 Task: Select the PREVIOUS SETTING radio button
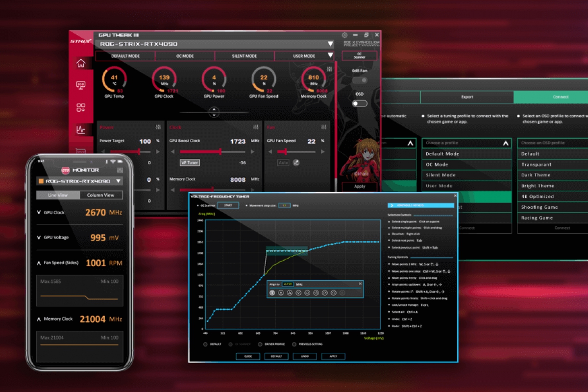(294, 344)
